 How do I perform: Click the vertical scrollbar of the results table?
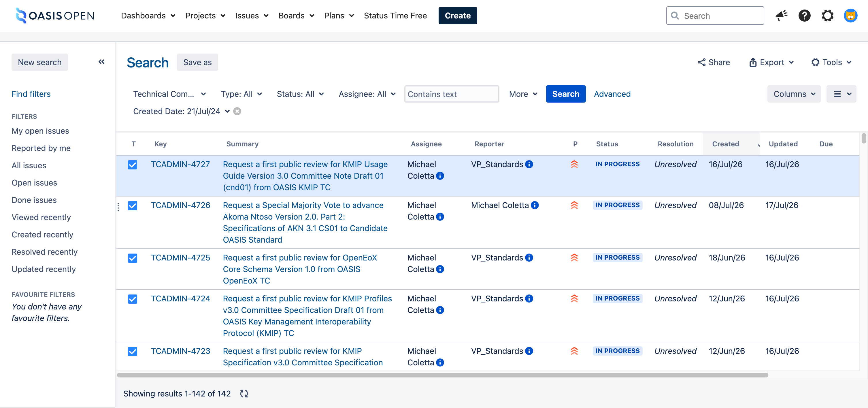pos(863,138)
